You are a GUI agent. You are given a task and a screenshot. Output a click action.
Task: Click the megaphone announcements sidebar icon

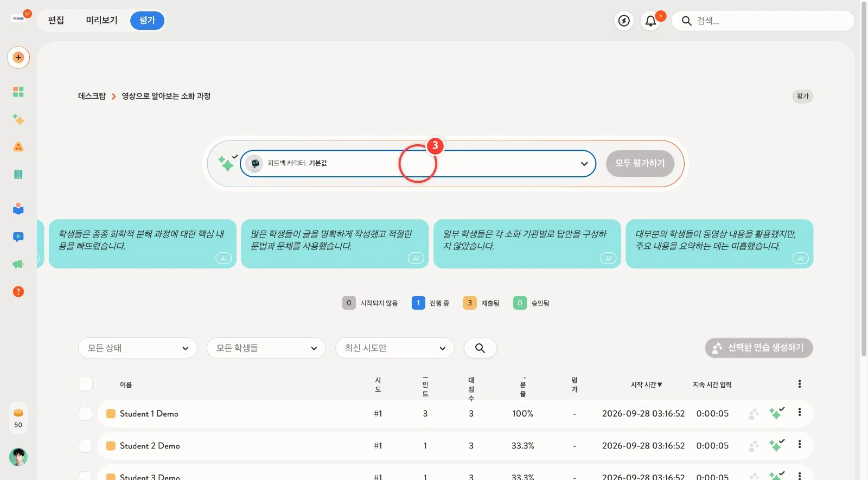18,264
